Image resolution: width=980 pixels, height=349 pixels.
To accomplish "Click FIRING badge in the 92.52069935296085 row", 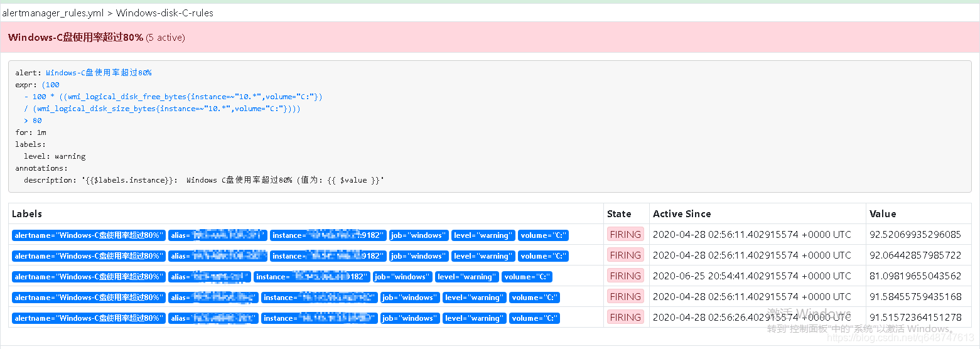I will point(625,235).
